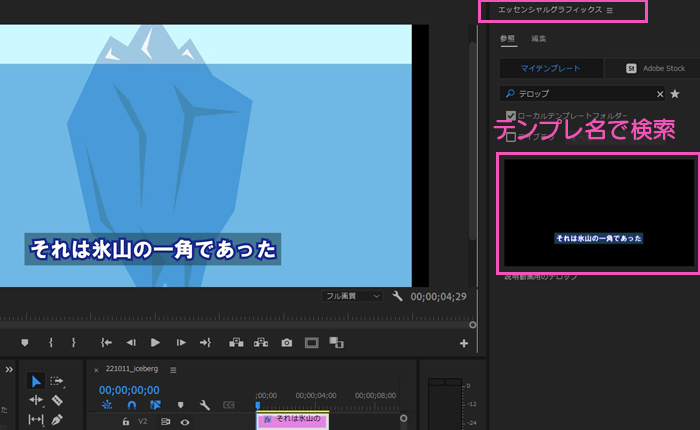Viewport: 700px width, 430px height.
Task: Select the Selection tool arrow
Action: coord(36,381)
